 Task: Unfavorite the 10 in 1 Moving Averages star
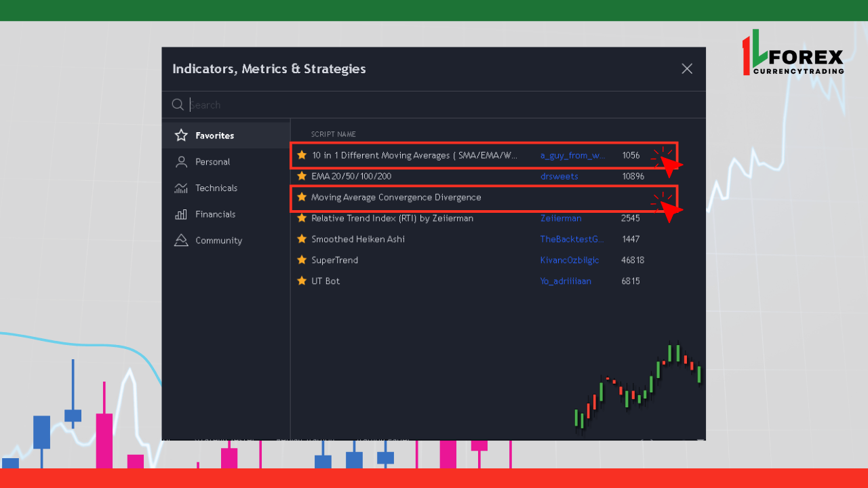point(302,155)
